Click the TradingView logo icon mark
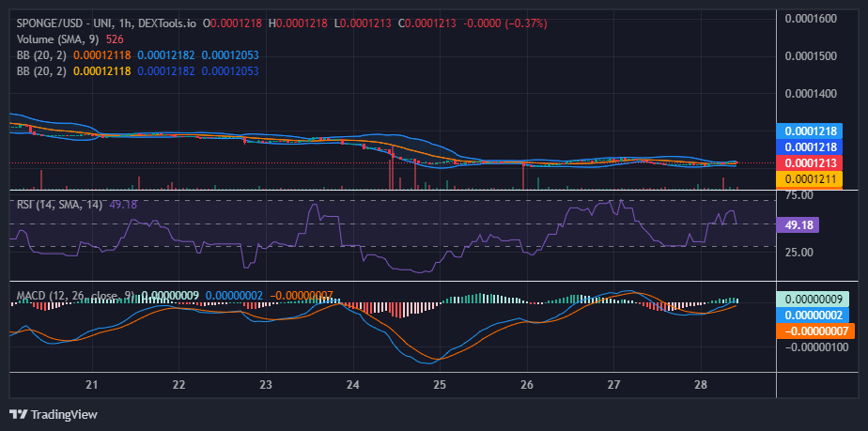 coord(20,414)
